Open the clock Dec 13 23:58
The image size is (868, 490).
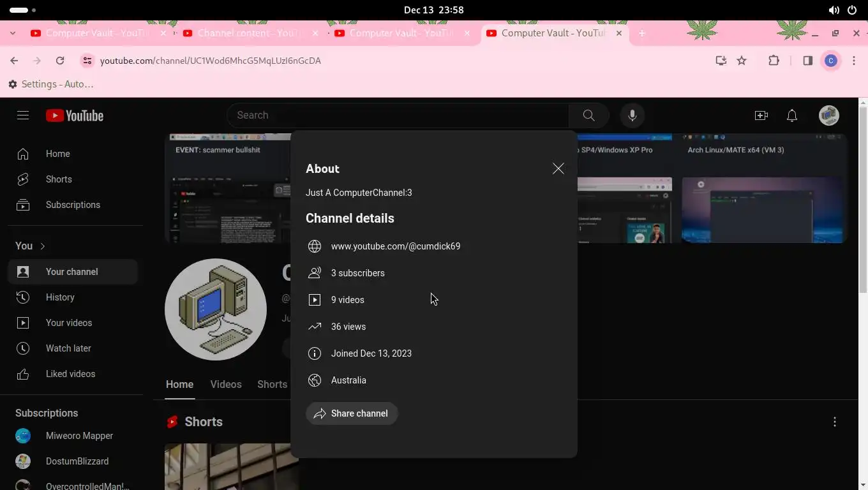point(434,10)
